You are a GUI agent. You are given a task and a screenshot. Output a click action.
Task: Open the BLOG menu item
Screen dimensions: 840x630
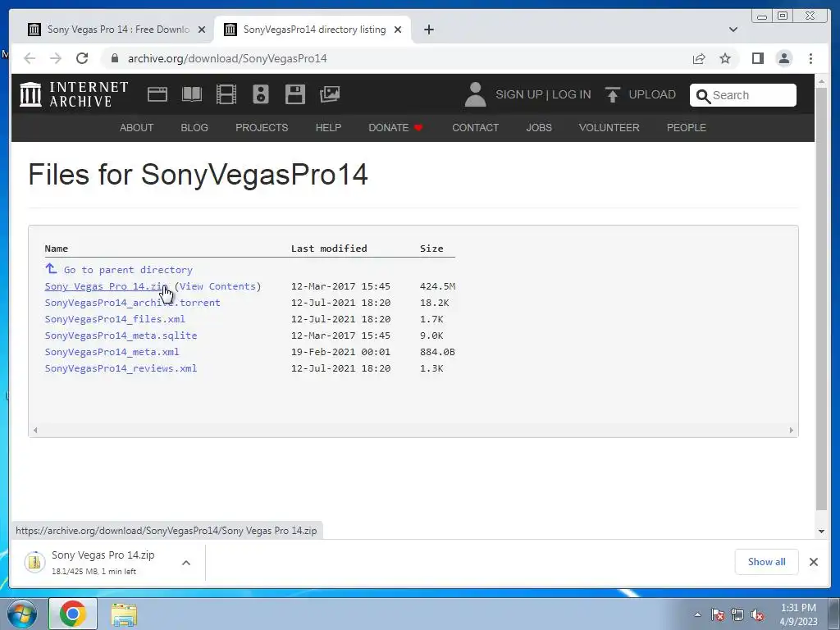point(194,127)
